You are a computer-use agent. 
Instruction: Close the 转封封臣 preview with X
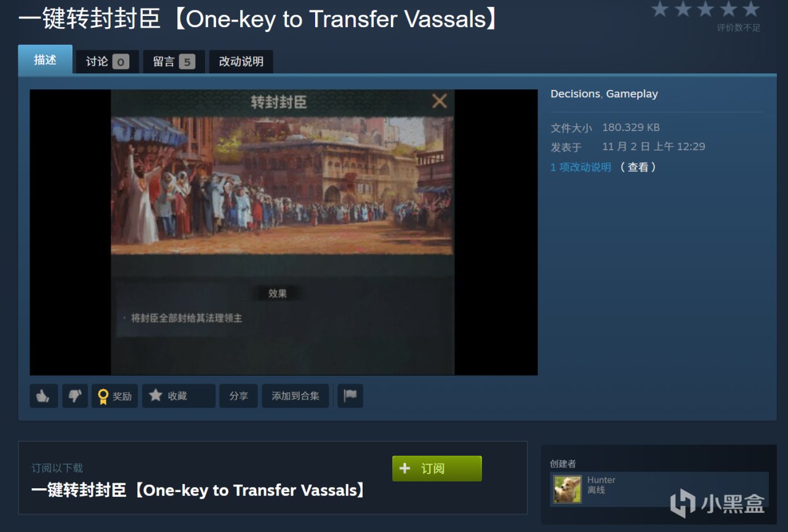click(x=440, y=101)
